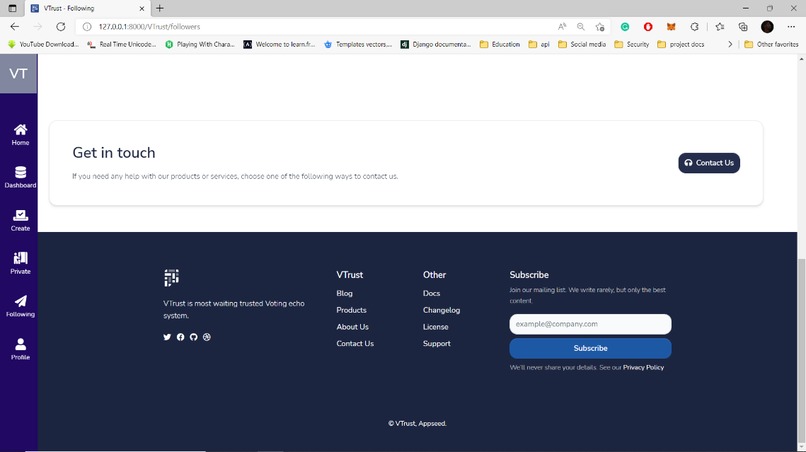Click the "© VTrust, Appseed." copyright text
Viewport: 806px width, 452px height.
pos(417,424)
